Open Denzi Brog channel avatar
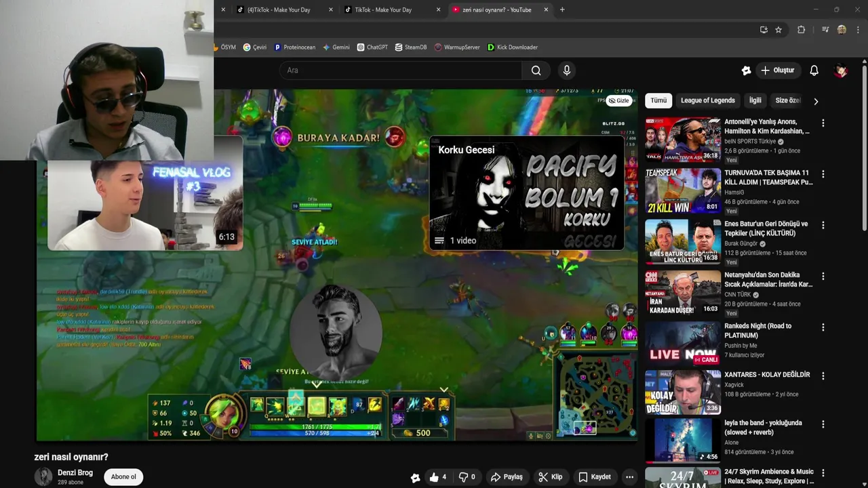 (43, 476)
